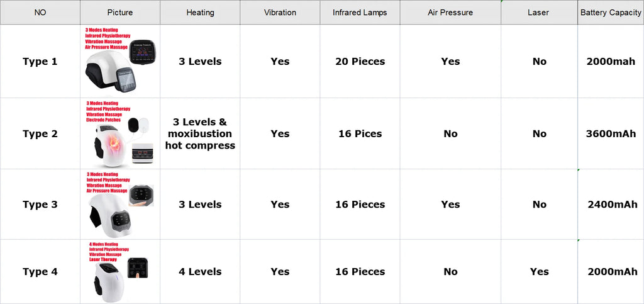Click the Type 1 row label cell

point(40,62)
